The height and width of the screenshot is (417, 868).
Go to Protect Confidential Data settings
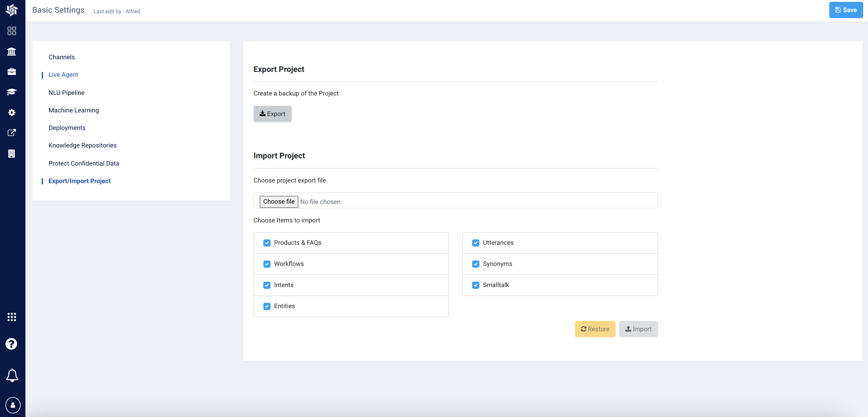point(84,163)
